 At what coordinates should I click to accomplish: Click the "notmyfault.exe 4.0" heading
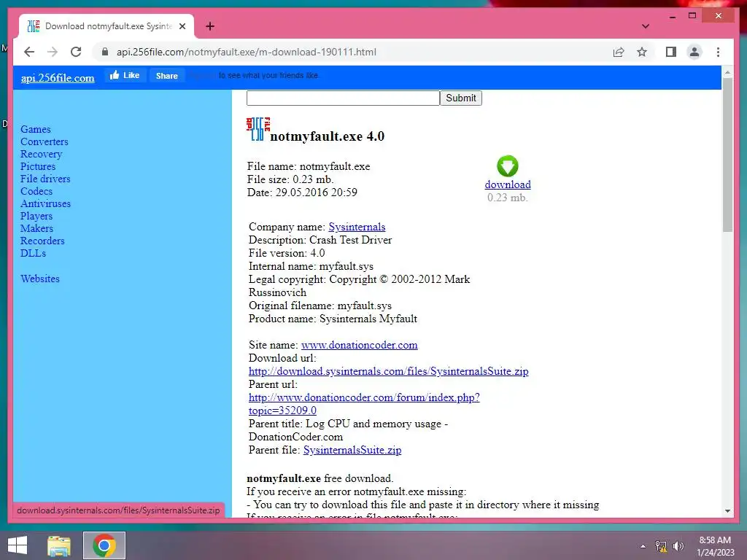click(x=328, y=136)
